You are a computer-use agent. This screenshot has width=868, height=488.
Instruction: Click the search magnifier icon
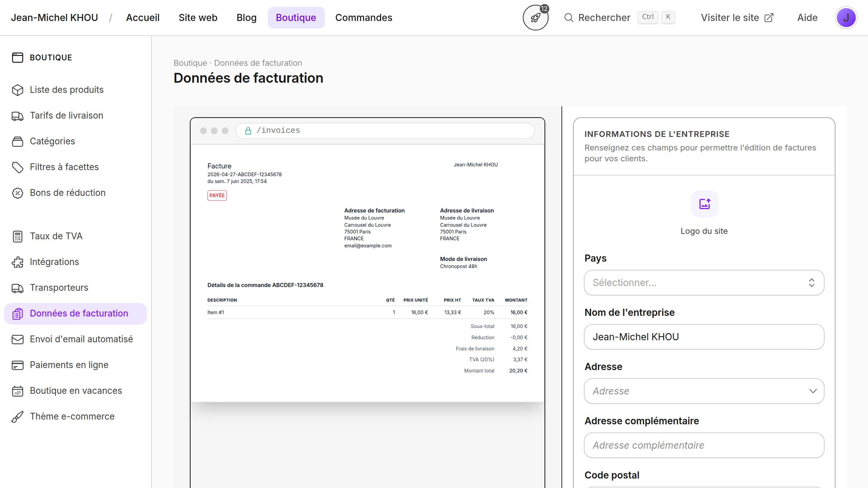click(569, 18)
